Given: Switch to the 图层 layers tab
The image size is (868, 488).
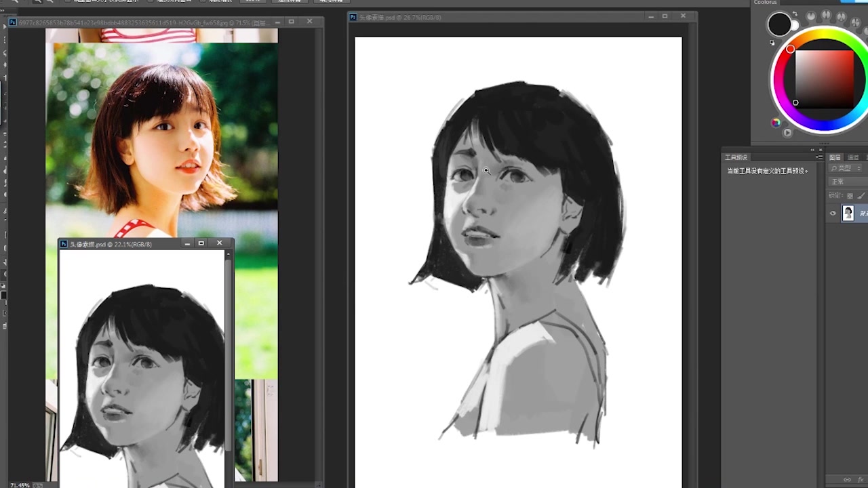Looking at the screenshot, I should [835, 157].
